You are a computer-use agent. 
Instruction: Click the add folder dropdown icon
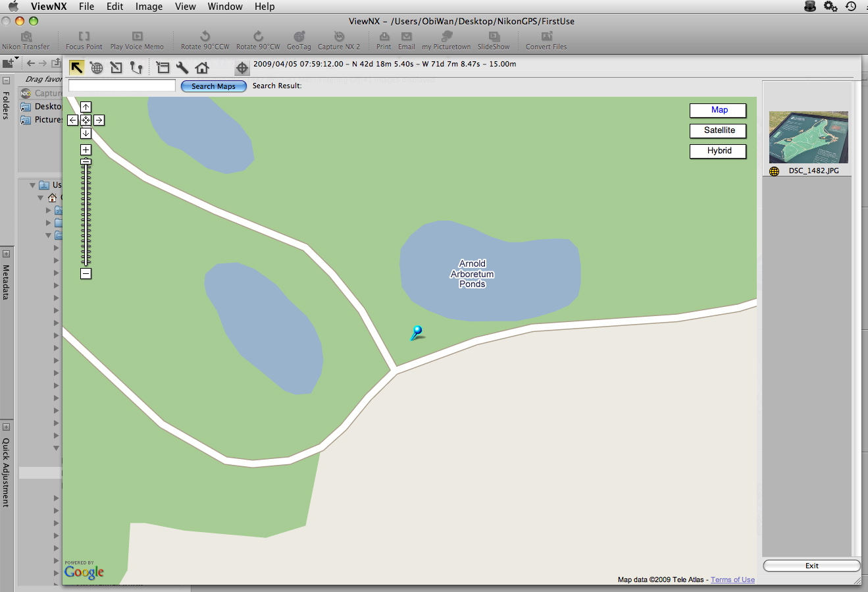[x=11, y=63]
